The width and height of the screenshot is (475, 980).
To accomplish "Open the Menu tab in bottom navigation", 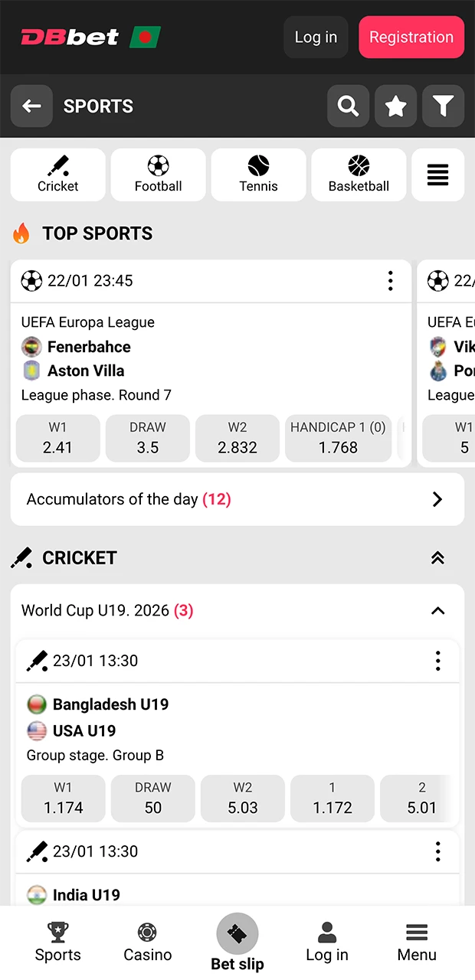I will 417,942.
